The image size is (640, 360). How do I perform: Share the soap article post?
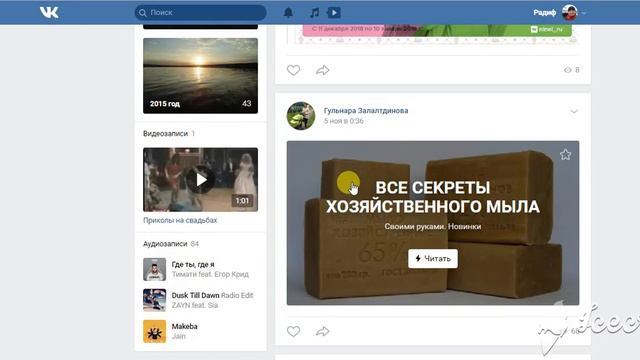pos(322,331)
